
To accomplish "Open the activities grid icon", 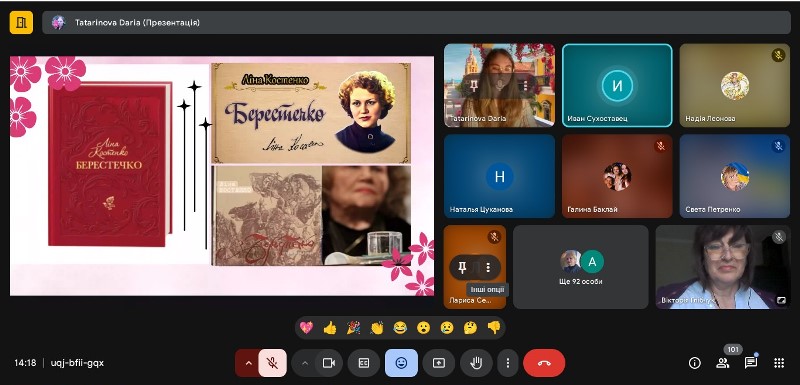I will point(779,363).
